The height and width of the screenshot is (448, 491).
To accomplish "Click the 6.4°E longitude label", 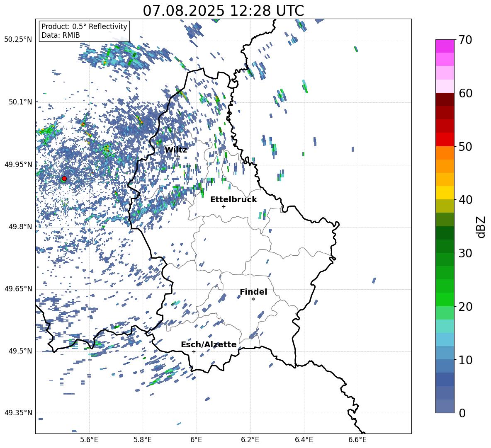I will (x=304, y=440).
